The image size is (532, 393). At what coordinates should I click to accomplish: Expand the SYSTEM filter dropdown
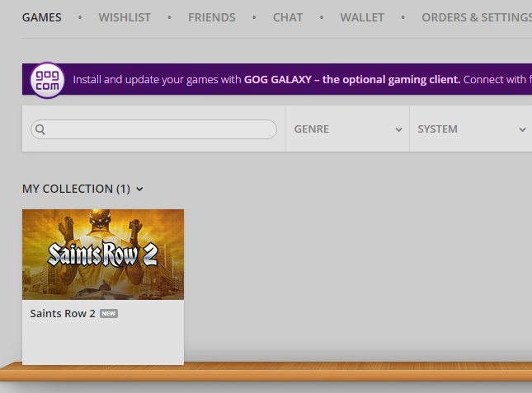(471, 129)
